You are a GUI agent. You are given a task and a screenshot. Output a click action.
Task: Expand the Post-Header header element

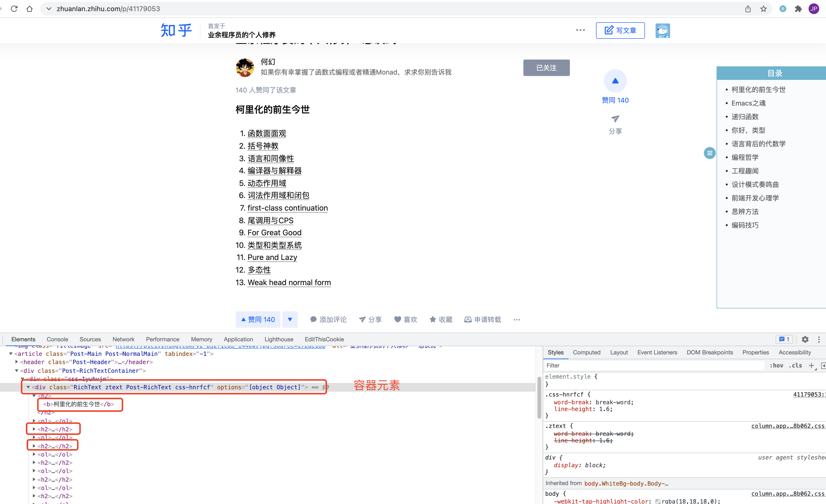[16, 362]
